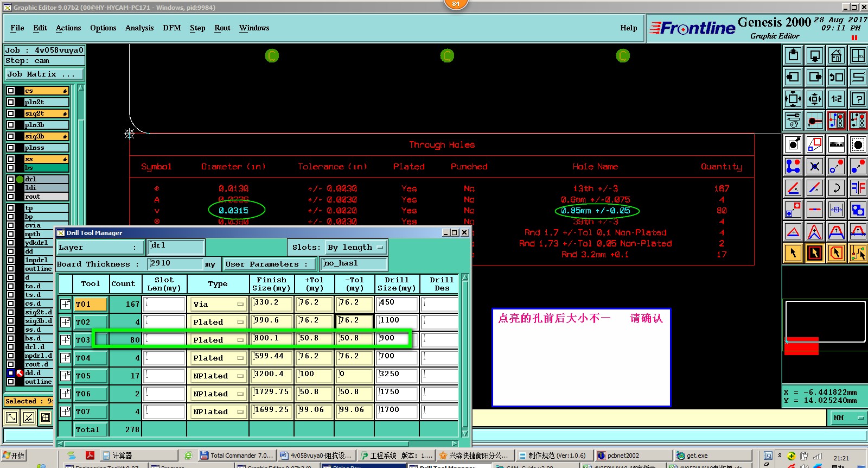Click the question mark help icon in toolbar
This screenshot has height=468, width=868.
[x=858, y=99]
